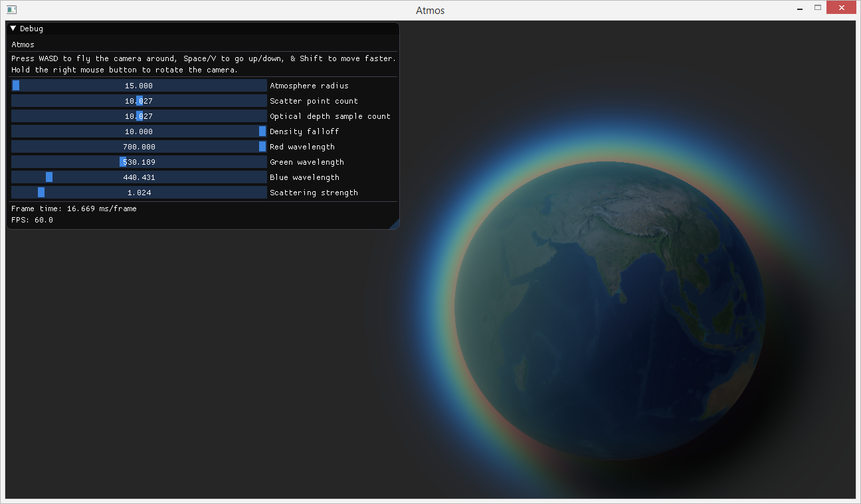Collapse the Debug panel triangle

point(13,29)
